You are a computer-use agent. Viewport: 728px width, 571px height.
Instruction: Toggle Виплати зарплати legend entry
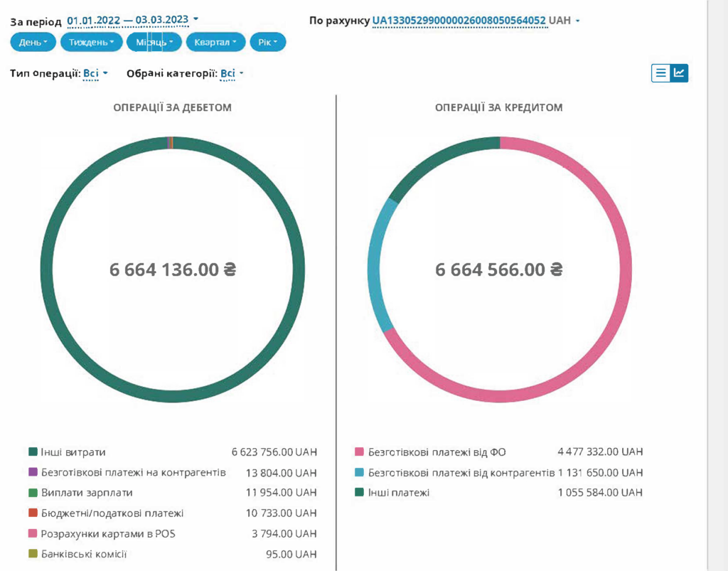87,493
